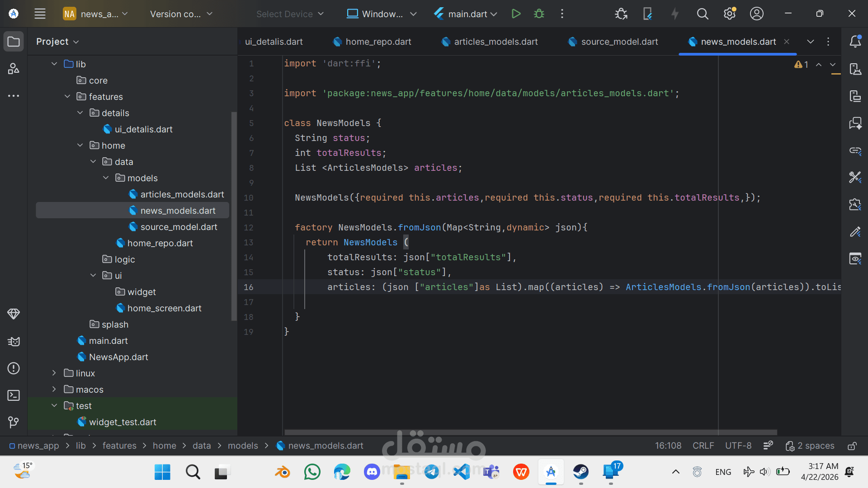Open the Problems tool window
Screen dimensions: 868x488
pos(14,368)
